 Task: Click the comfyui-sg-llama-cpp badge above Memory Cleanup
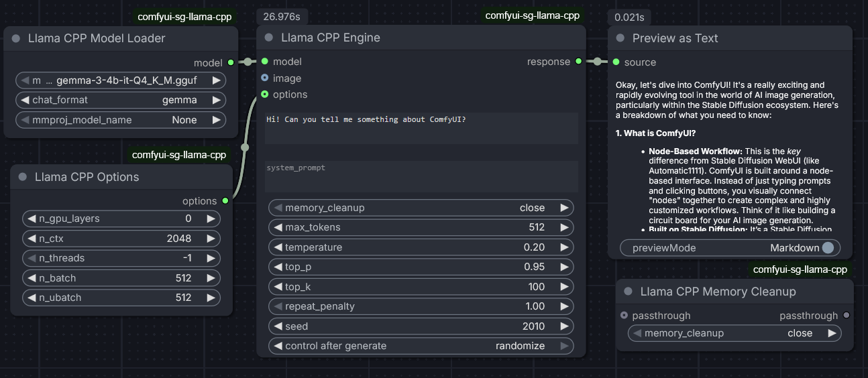tap(800, 269)
